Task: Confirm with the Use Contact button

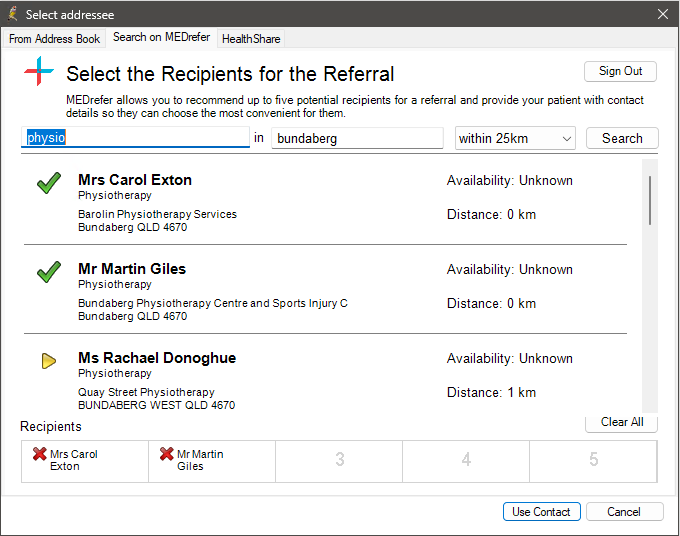Action: tap(541, 512)
